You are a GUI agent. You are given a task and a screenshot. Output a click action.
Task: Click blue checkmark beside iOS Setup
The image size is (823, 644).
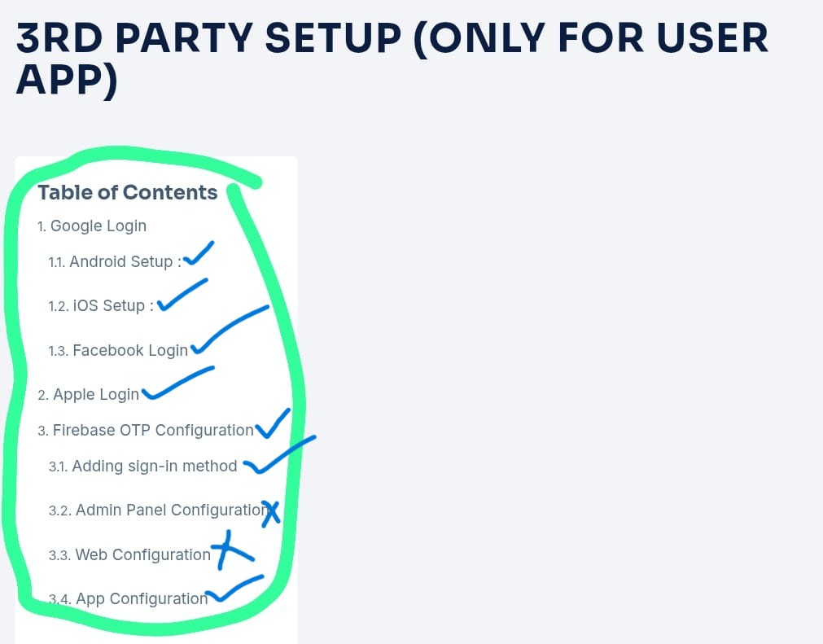[x=182, y=295]
